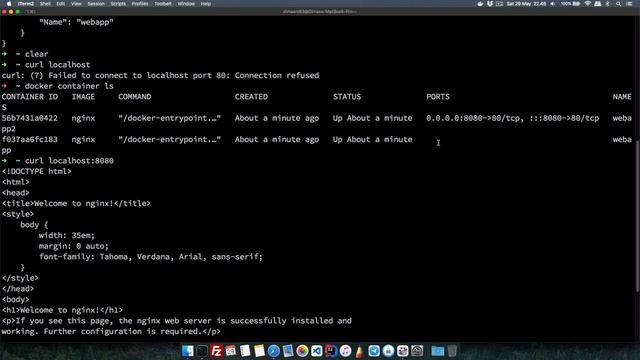Click container ID f037aa6fc183
This screenshot has width=640, height=360.
(x=29, y=140)
